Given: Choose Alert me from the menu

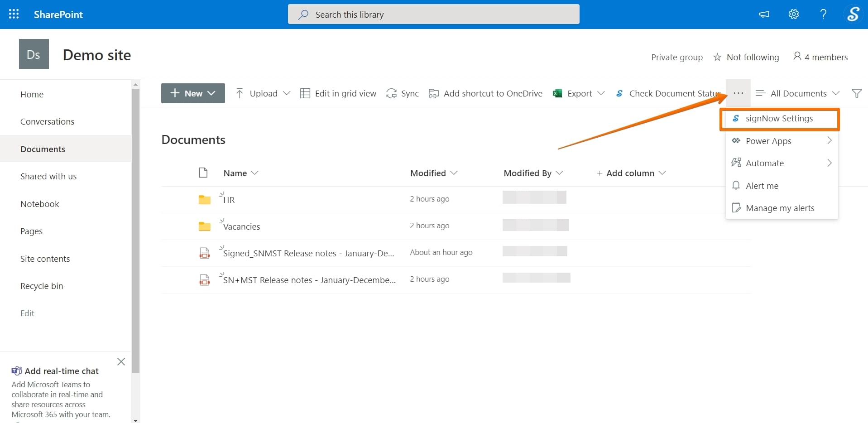Looking at the screenshot, I should [x=782, y=186].
